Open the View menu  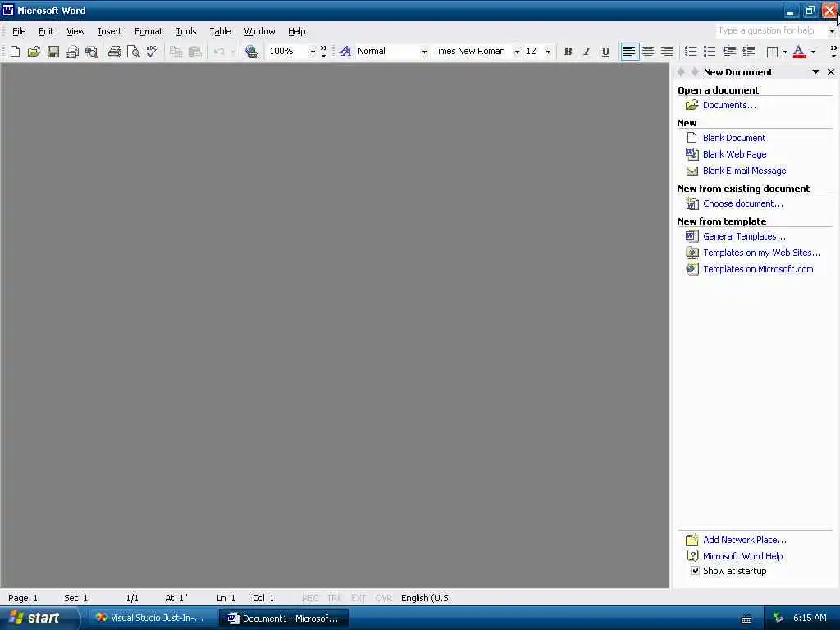click(75, 31)
